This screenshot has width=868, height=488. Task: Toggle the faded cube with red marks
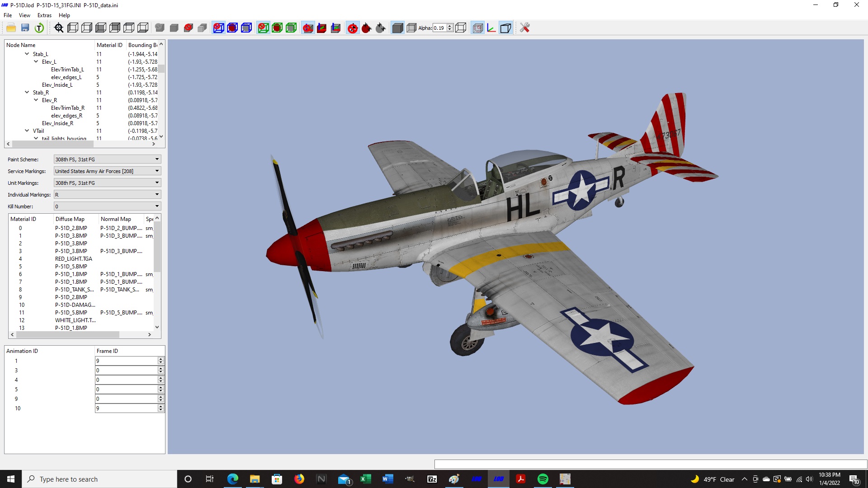tap(477, 28)
